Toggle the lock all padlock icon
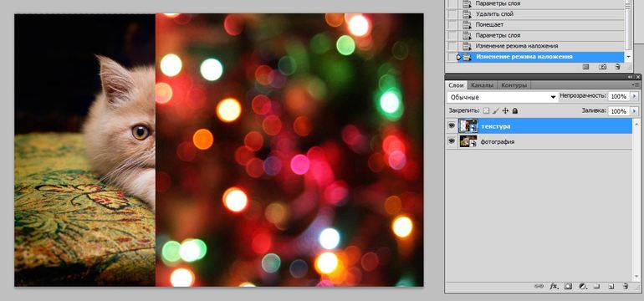644x301 pixels. point(515,111)
